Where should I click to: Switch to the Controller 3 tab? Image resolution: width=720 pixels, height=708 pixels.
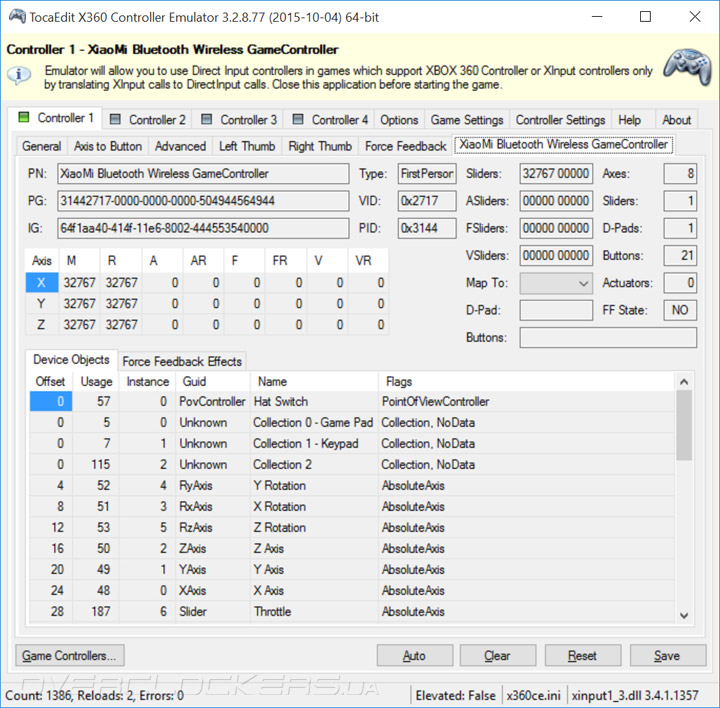(238, 120)
